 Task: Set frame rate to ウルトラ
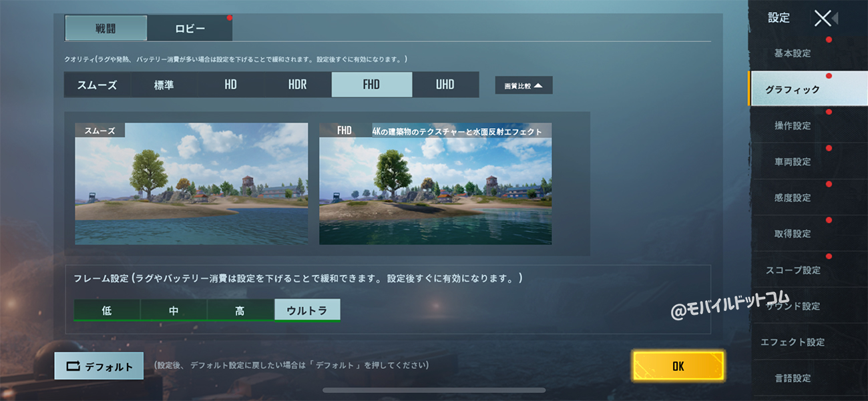307,310
